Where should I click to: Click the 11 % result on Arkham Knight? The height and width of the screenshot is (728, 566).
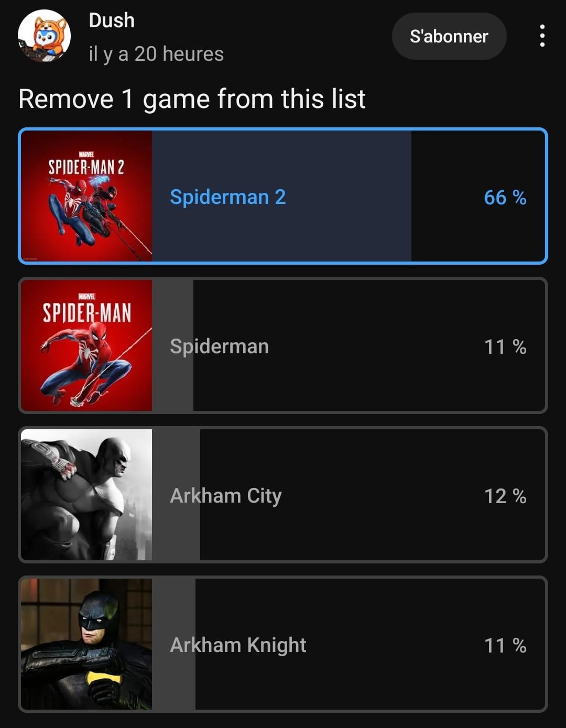click(505, 646)
